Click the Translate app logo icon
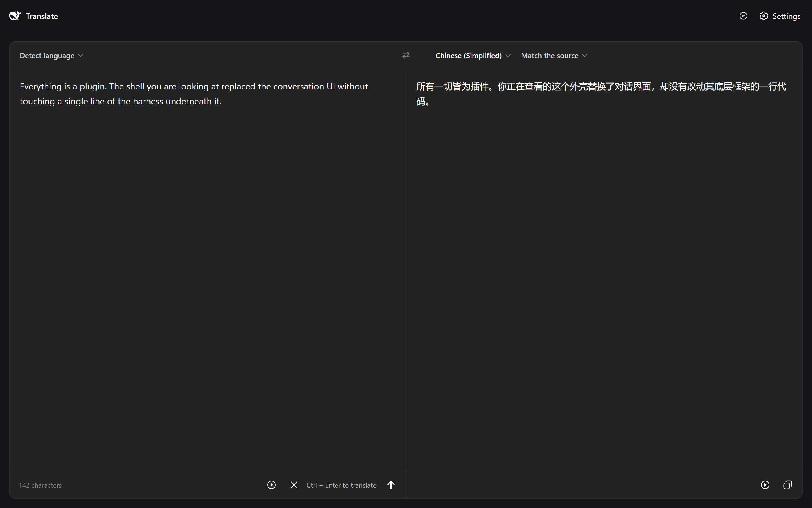Viewport: 812px width, 508px height. 15,16
